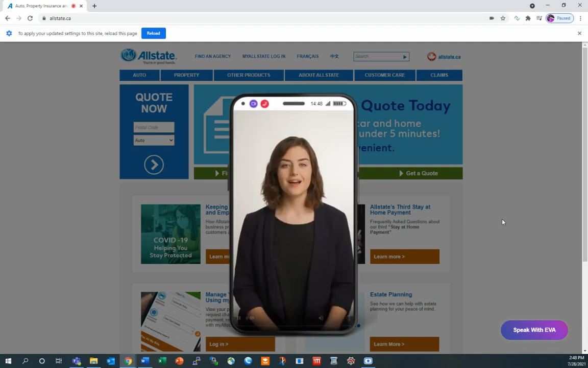
Task: Open the About Allstate navigation tab
Action: click(318, 75)
